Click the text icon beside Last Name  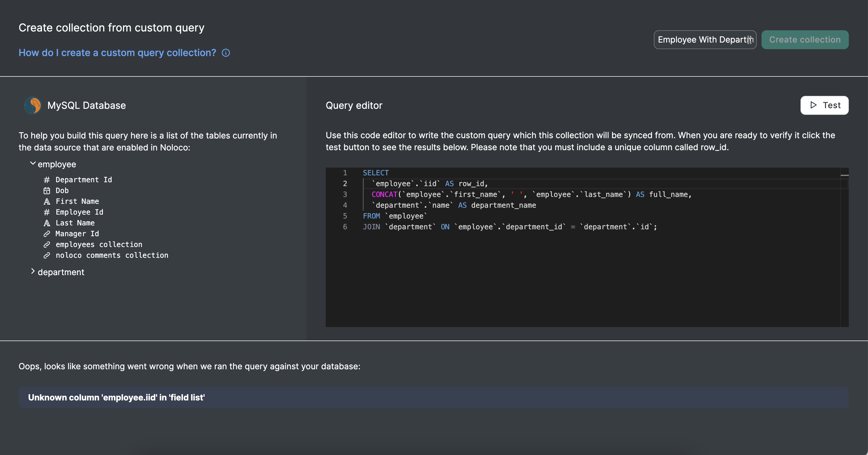pyautogui.click(x=47, y=223)
